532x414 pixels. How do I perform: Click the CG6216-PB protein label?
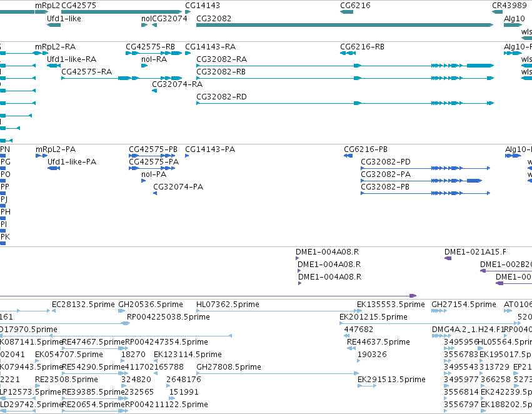(x=366, y=149)
